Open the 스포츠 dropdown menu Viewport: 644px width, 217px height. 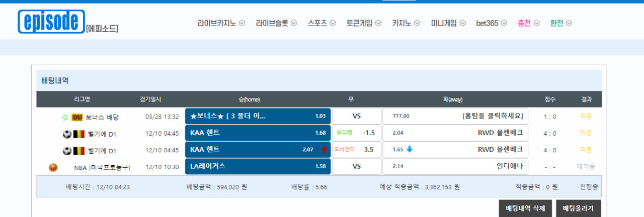click(321, 23)
